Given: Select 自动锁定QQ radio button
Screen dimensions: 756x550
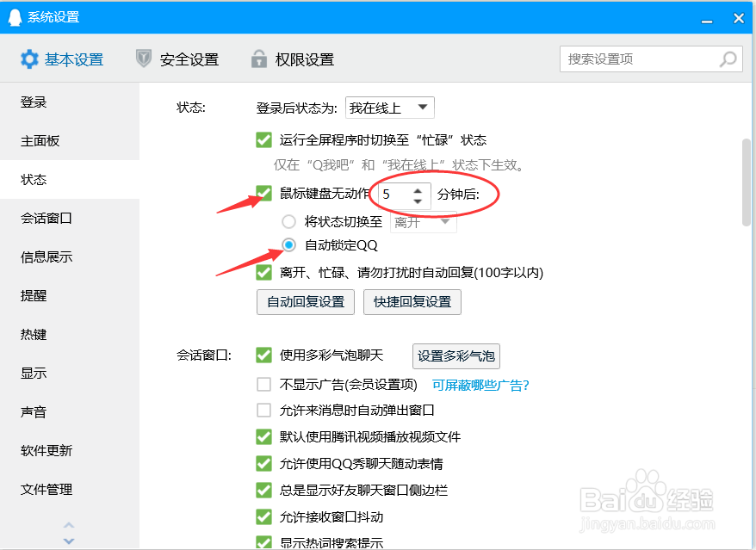Looking at the screenshot, I should tap(288, 245).
